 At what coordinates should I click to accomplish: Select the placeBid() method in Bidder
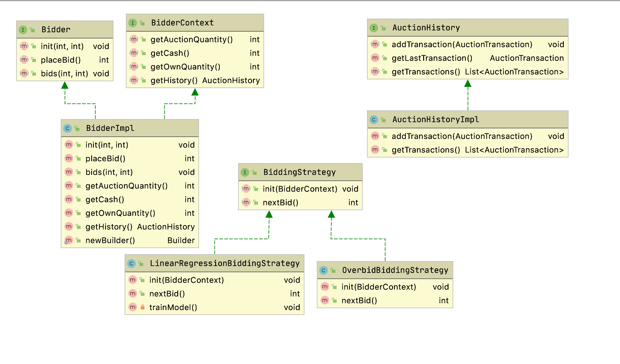(x=61, y=60)
